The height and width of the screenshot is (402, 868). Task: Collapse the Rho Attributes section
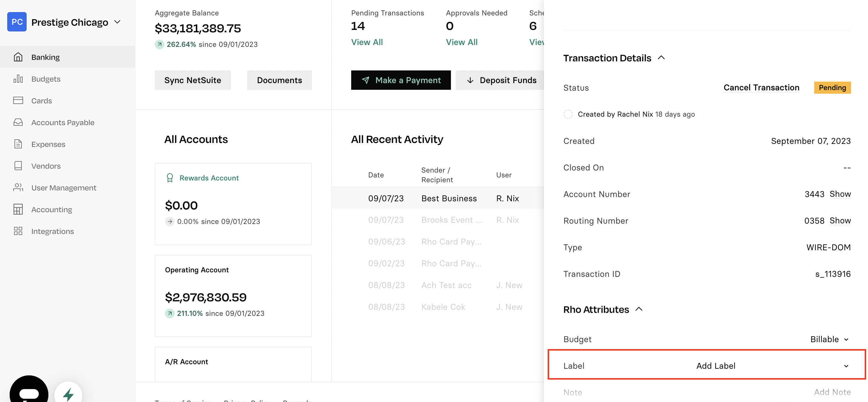pos(639,309)
